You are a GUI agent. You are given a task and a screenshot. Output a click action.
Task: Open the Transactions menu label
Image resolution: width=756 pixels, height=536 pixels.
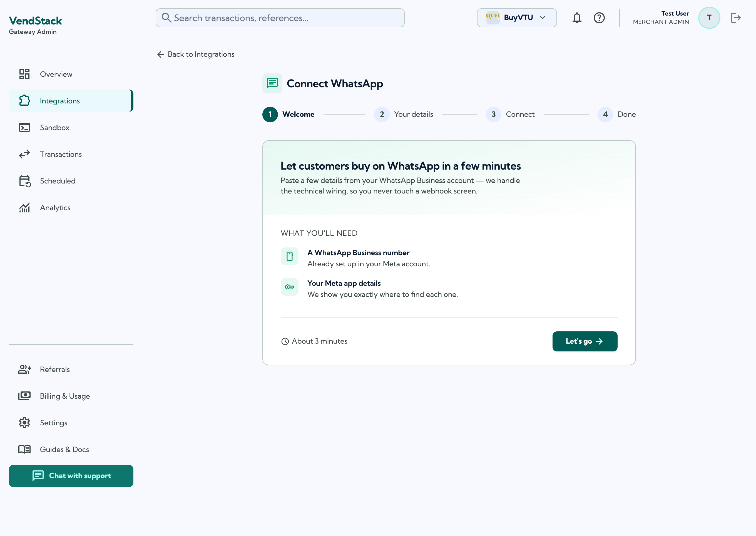pos(61,154)
